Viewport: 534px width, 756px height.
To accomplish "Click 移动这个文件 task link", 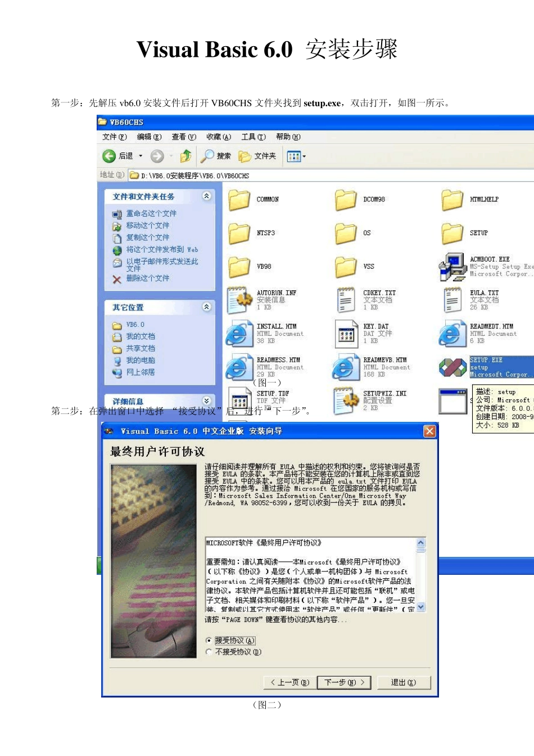I will pyautogui.click(x=148, y=226).
